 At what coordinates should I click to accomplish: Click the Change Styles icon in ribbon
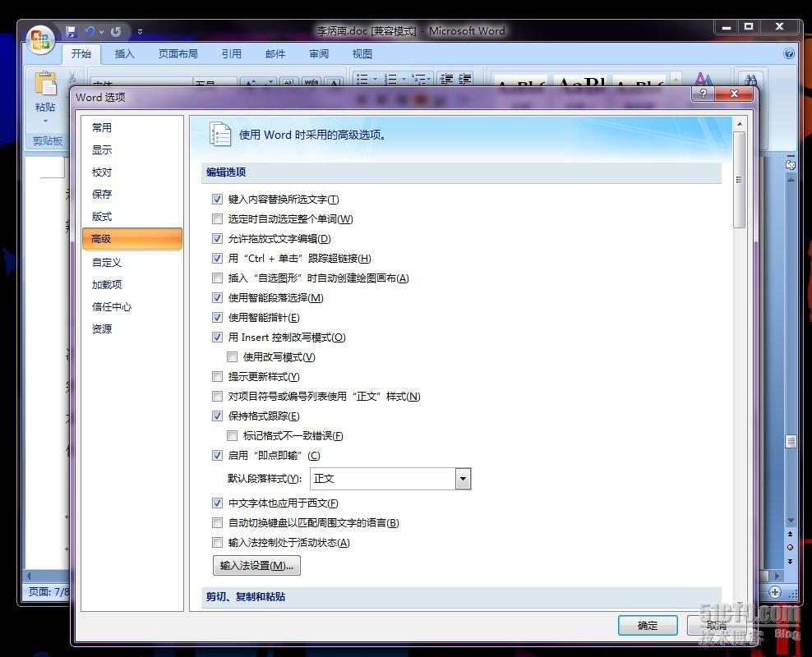click(x=704, y=79)
